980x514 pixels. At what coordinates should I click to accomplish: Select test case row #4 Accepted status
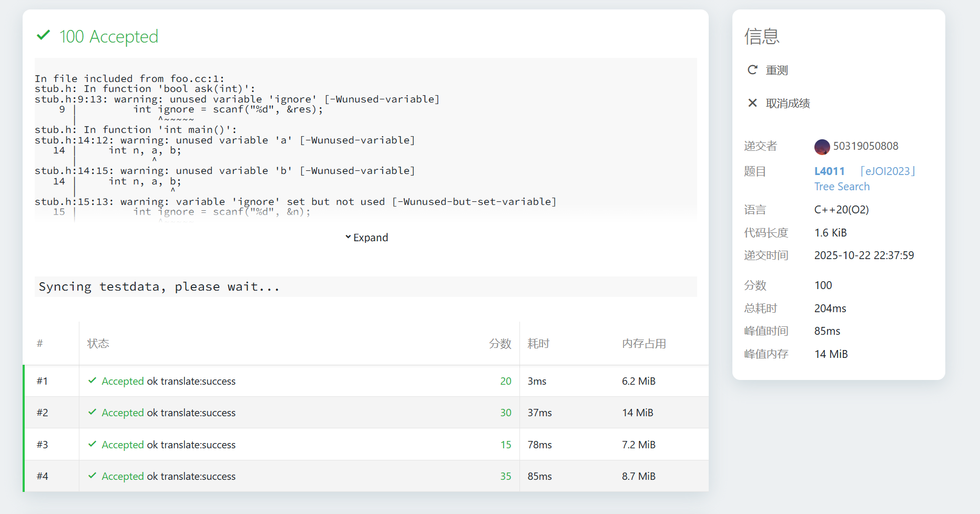point(122,476)
